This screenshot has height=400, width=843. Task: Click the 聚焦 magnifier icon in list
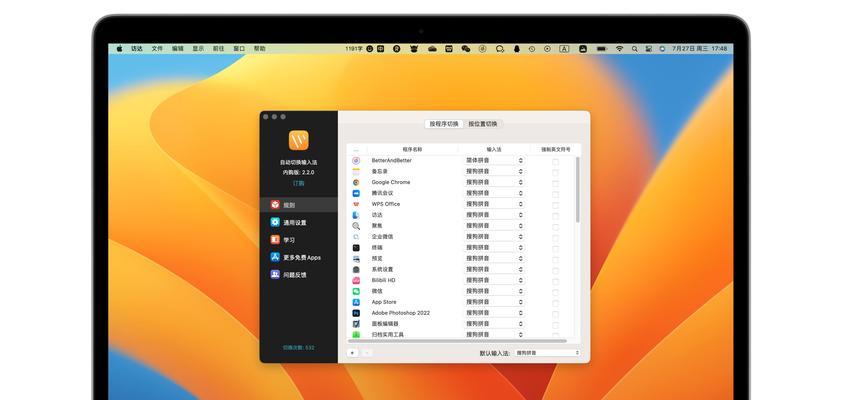coord(356,226)
